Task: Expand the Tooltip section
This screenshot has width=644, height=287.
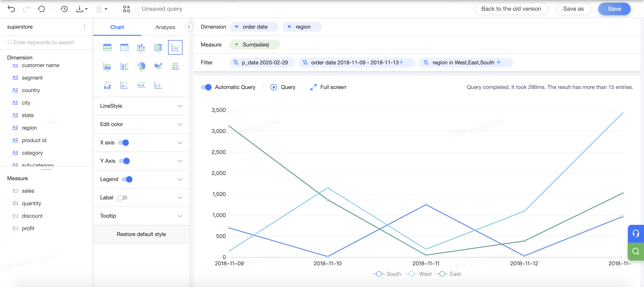Action: (x=141, y=216)
